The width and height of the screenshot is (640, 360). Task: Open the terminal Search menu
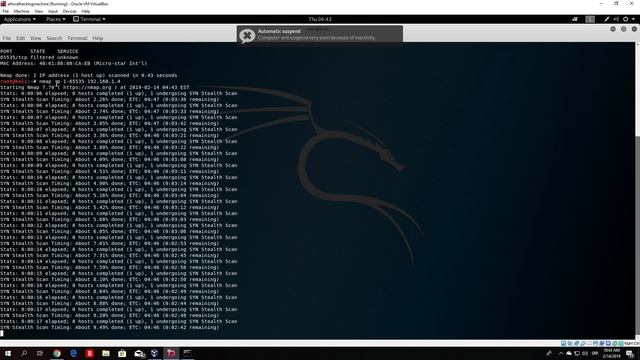pos(54,38)
